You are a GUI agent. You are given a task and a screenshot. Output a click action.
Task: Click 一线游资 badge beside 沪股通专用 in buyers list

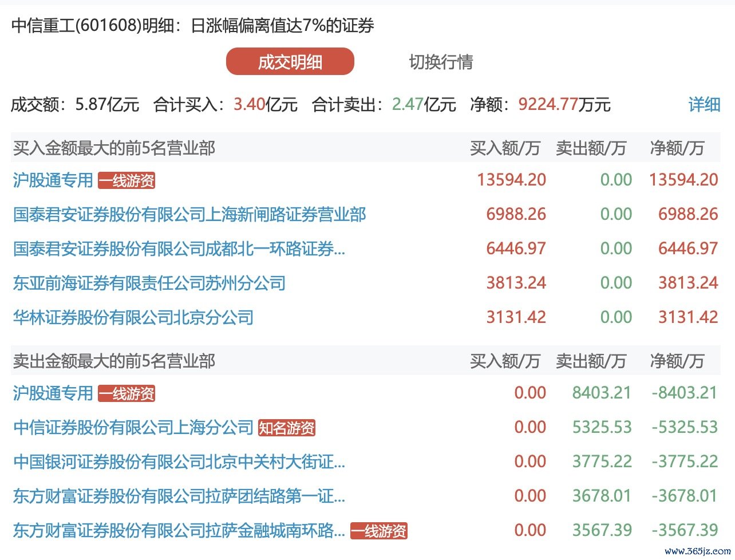pyautogui.click(x=127, y=181)
